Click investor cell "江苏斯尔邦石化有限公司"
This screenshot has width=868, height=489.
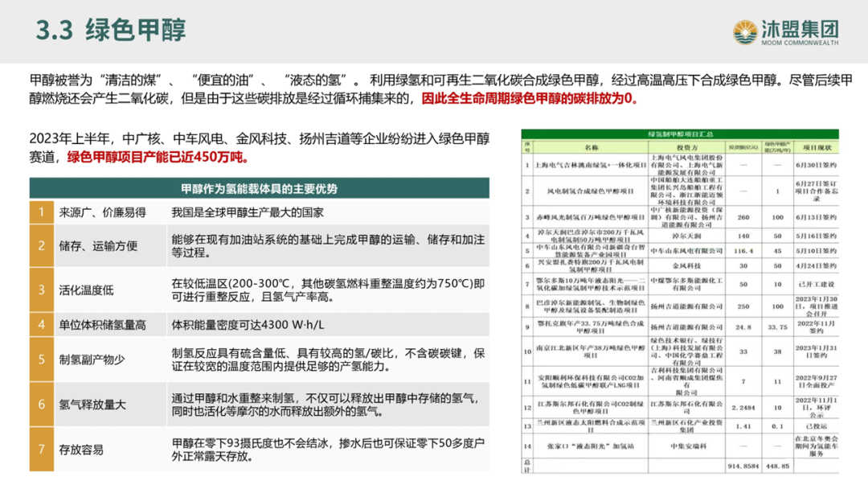[x=687, y=408]
